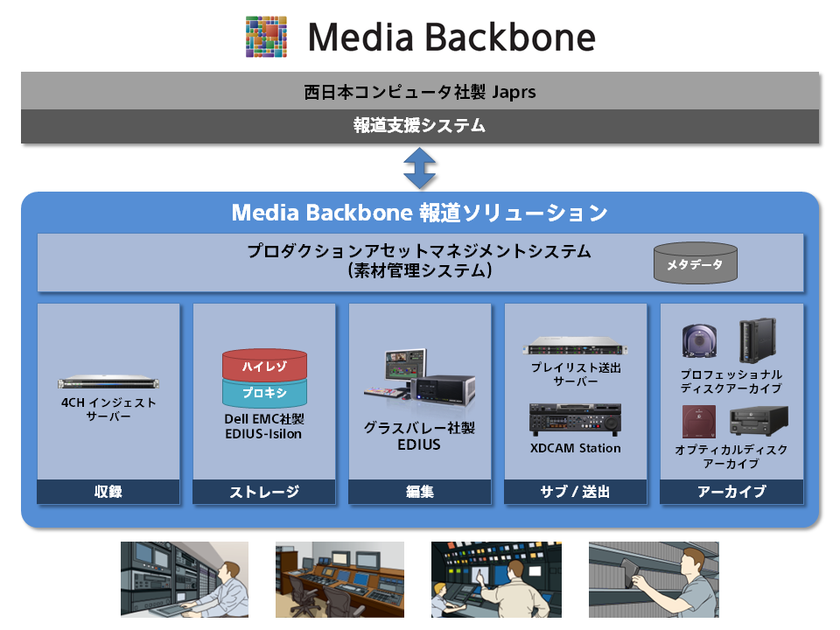
Task: Click the Dell EMC EDIUS-Isilon storage stack
Action: tap(263, 378)
